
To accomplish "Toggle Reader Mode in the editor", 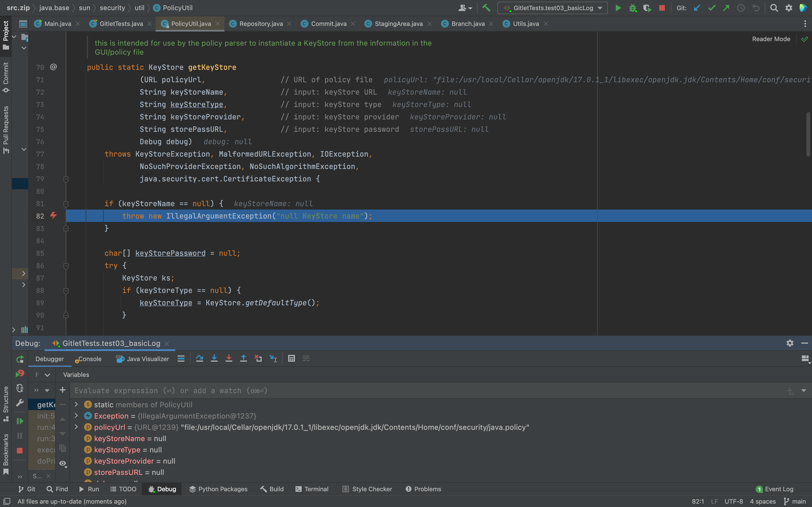I will (771, 39).
